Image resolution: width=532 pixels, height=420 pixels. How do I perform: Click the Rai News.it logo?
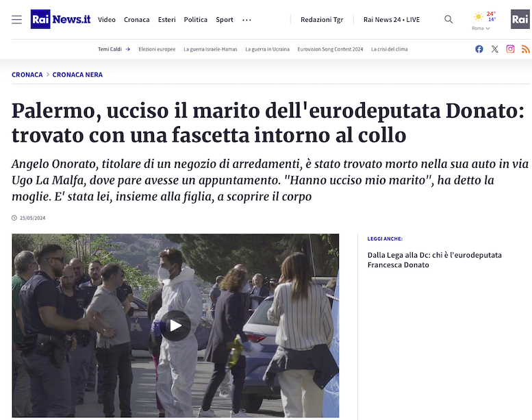pyautogui.click(x=60, y=19)
